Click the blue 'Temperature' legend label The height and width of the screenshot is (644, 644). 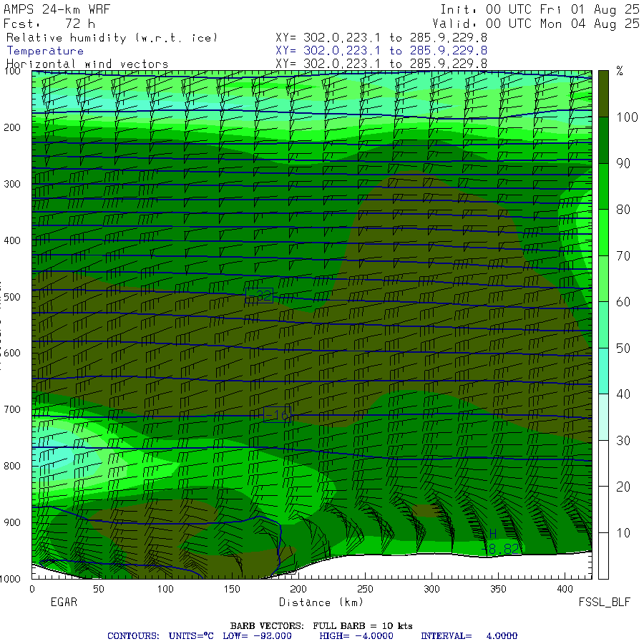click(x=45, y=51)
